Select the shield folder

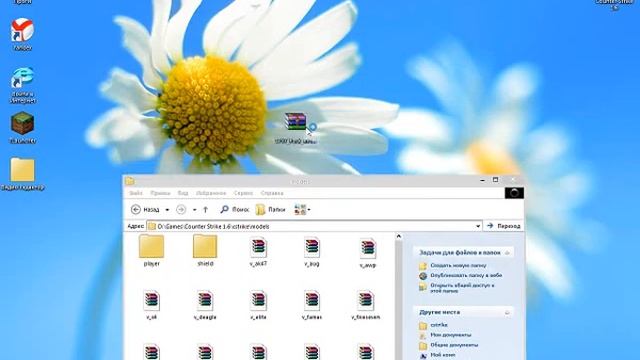coord(205,251)
